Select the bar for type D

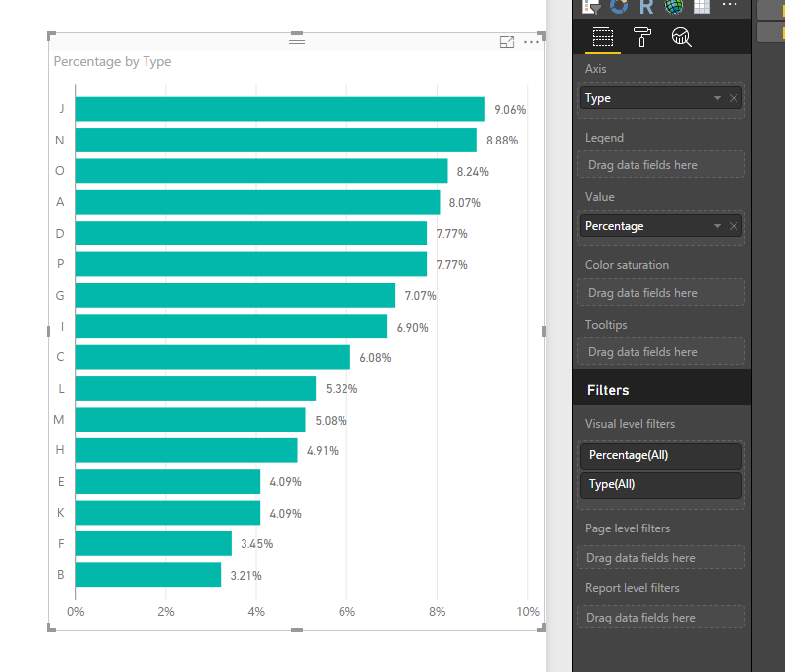coord(251,234)
